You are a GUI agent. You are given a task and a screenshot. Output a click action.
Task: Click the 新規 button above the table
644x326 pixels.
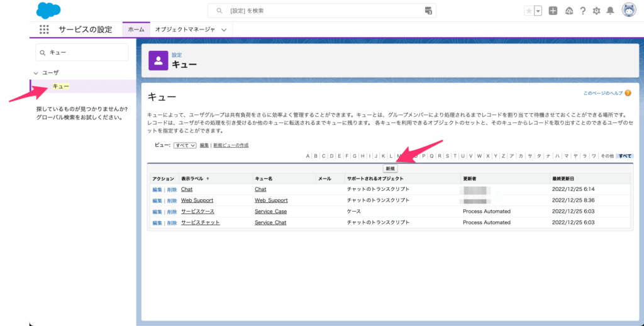(390, 168)
